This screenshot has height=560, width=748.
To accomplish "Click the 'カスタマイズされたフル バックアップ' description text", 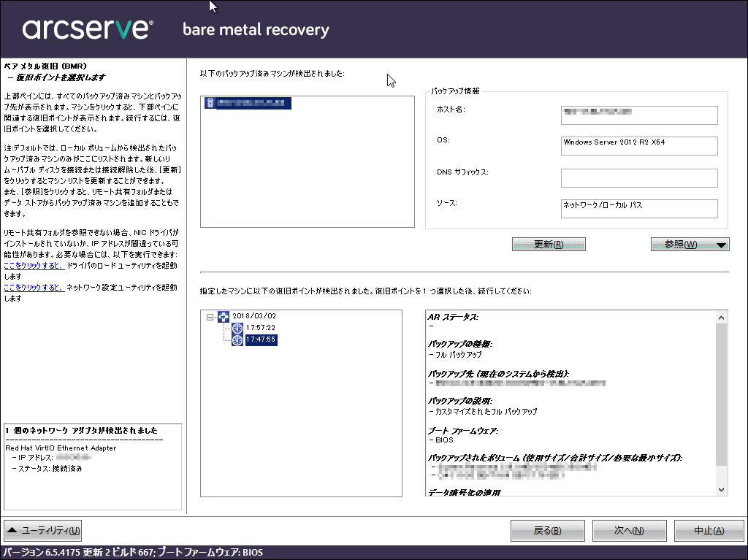I will [486, 411].
